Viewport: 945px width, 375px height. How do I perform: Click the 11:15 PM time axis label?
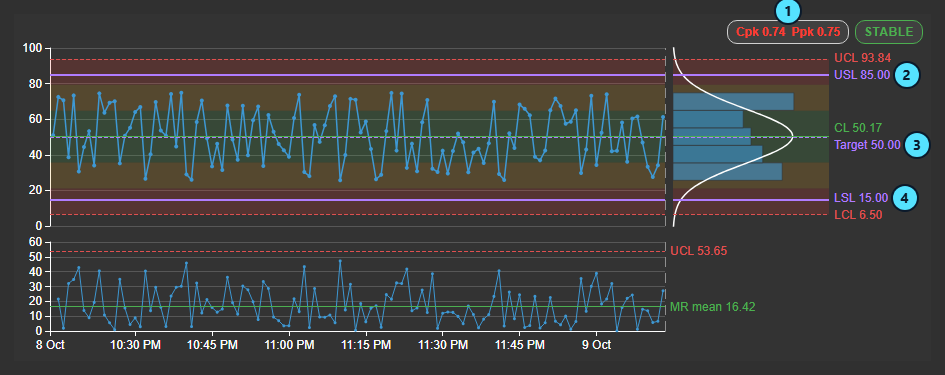pyautogui.click(x=366, y=345)
